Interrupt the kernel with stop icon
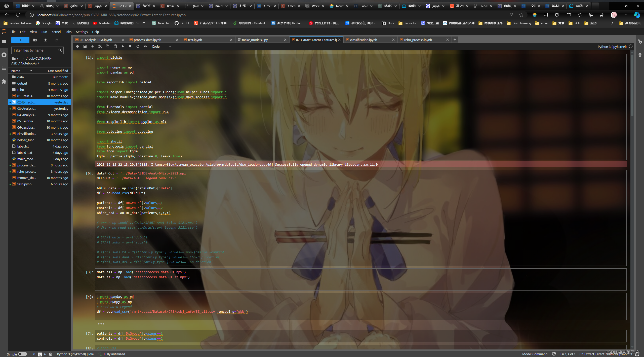The width and height of the screenshot is (644, 357). coord(130,47)
